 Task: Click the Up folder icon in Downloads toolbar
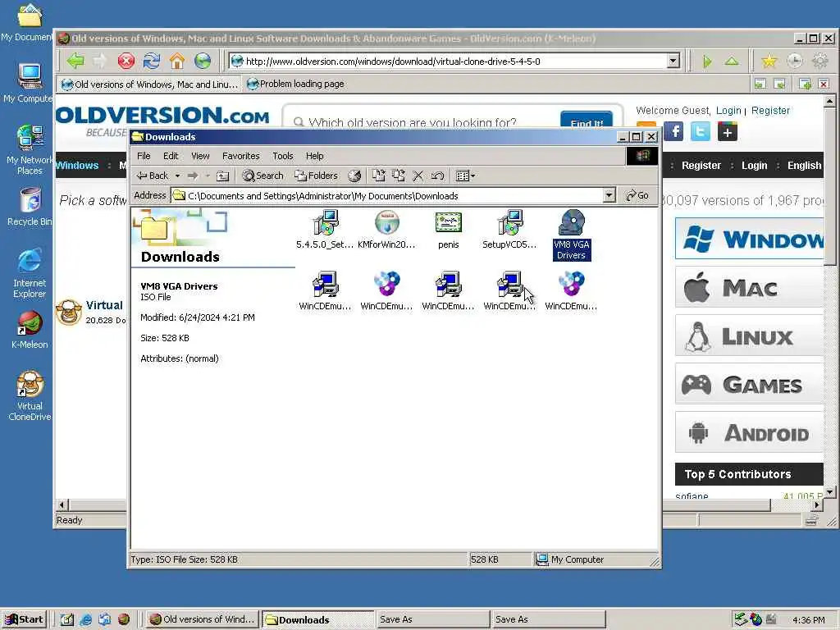click(x=223, y=176)
